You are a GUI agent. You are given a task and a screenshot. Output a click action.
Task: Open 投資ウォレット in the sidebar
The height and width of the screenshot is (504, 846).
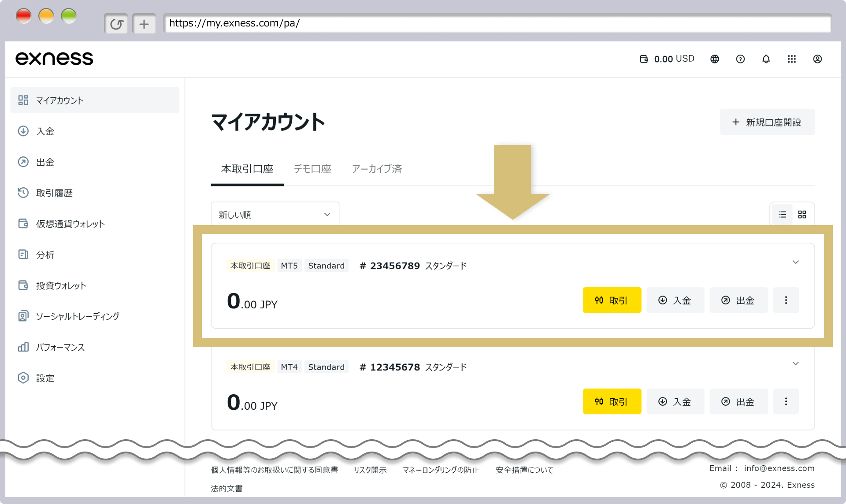[x=95, y=285]
